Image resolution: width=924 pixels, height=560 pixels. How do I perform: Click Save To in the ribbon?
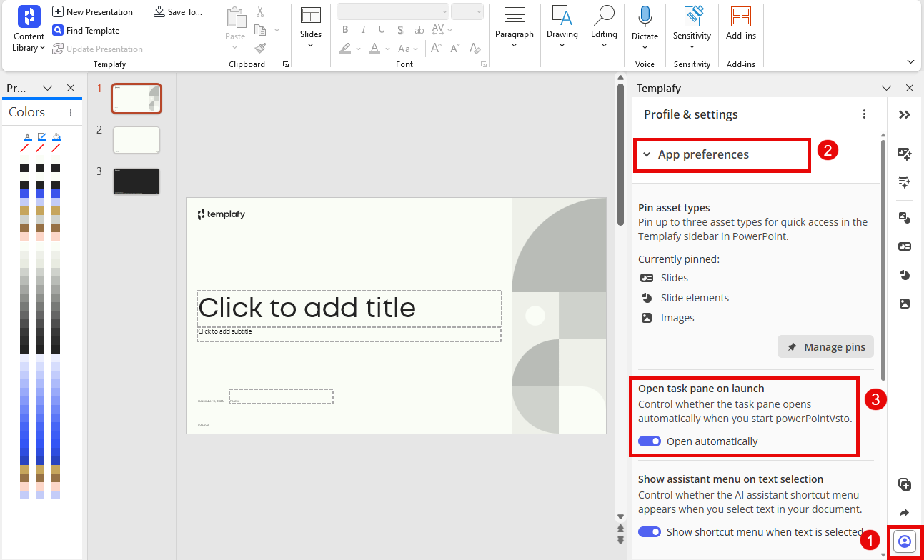[178, 12]
